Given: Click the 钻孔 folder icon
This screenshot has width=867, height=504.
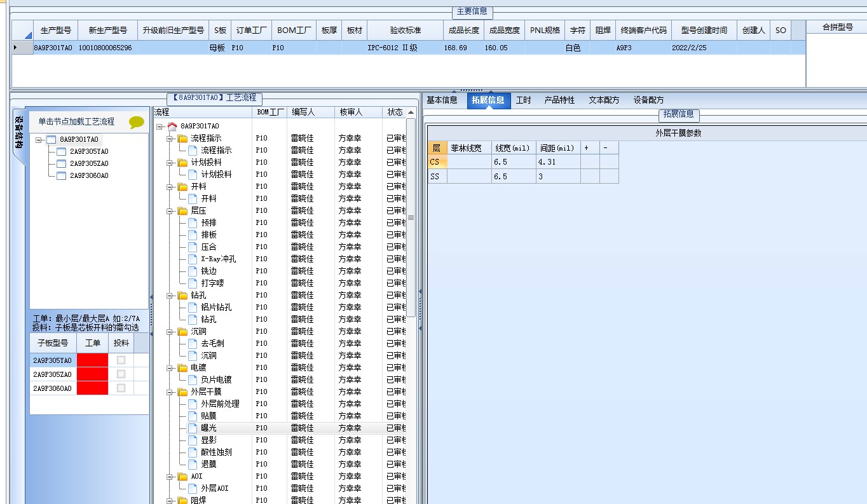Looking at the screenshot, I should (x=183, y=296).
